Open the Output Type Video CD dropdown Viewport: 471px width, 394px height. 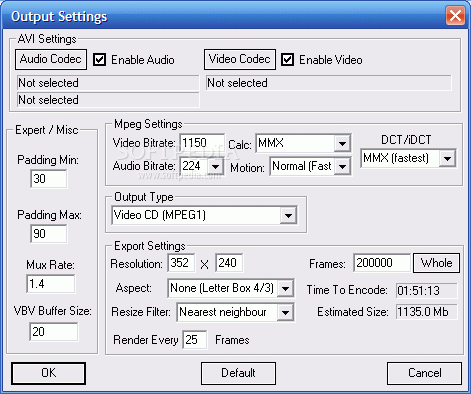[x=288, y=215]
